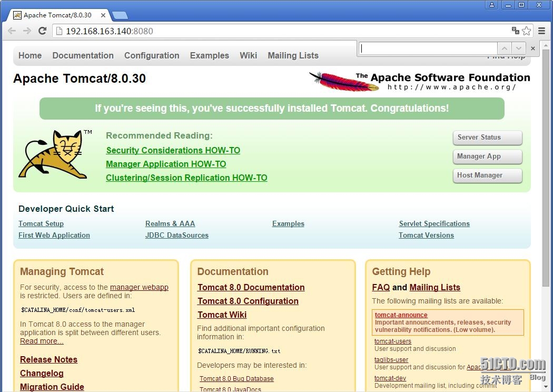Click the Developer Quick Start heading
The image size is (553, 392).
(66, 209)
